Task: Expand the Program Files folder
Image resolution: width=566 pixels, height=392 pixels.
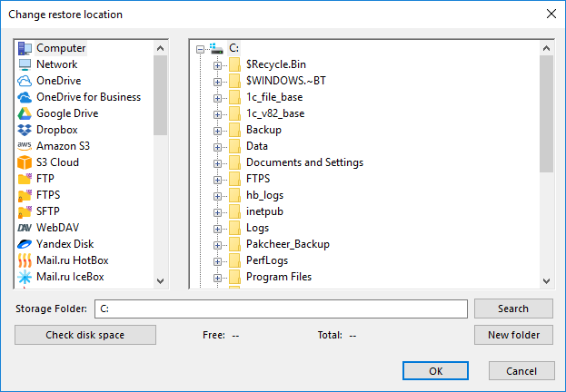Action: click(x=217, y=277)
